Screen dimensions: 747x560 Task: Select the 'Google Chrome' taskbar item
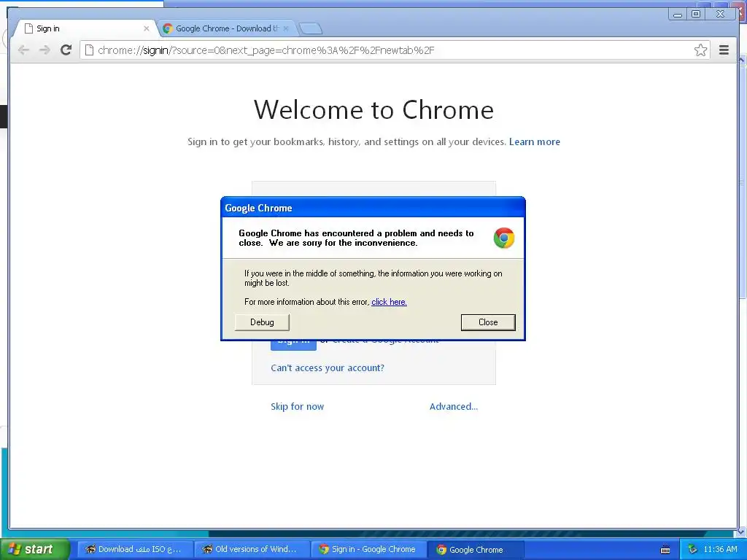click(x=476, y=550)
